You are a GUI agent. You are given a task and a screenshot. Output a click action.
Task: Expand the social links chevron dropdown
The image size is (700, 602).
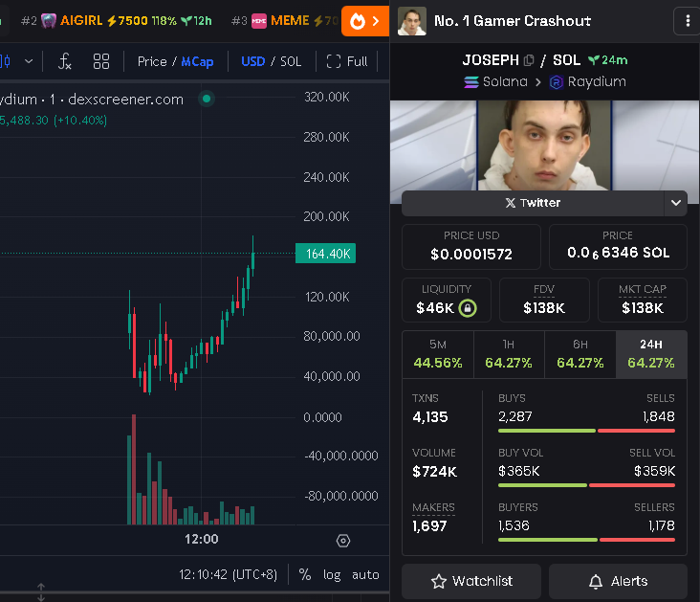(x=676, y=203)
